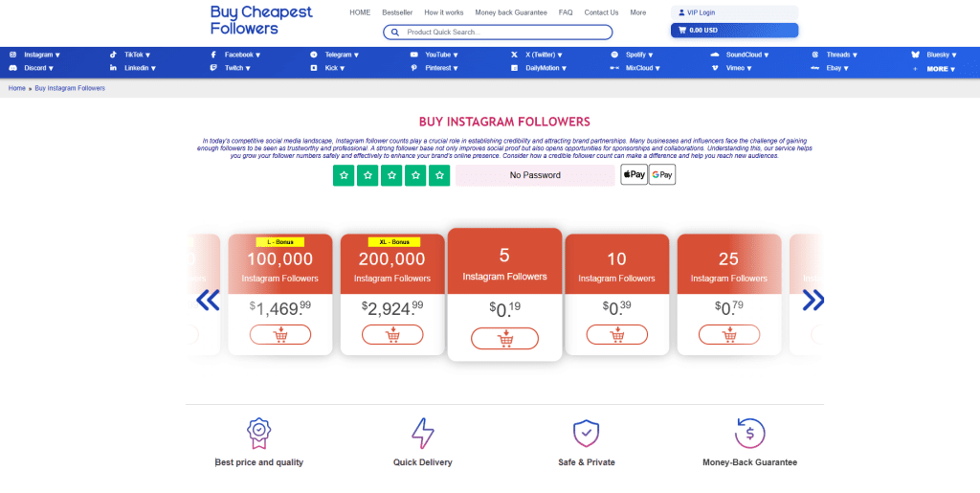Image resolution: width=980 pixels, height=493 pixels.
Task: Expand the Kick services dropdown
Action: 334,68
